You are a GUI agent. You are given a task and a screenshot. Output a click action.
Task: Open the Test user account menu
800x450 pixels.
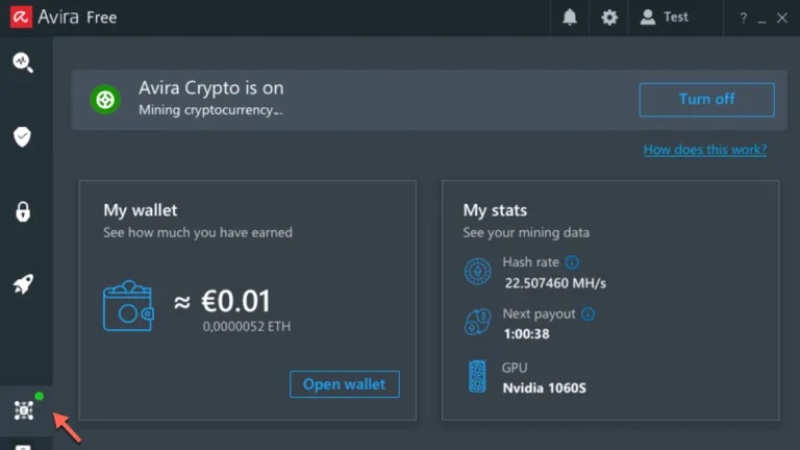(664, 18)
